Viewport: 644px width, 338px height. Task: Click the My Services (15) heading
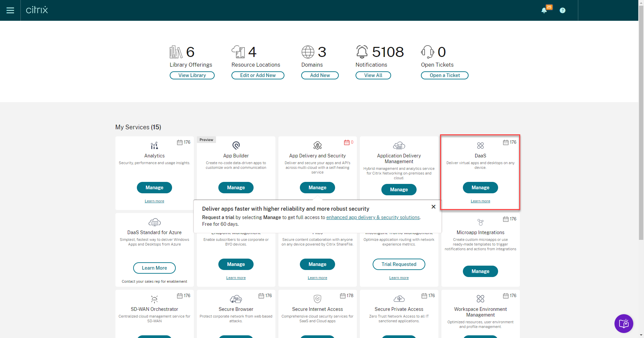click(138, 127)
